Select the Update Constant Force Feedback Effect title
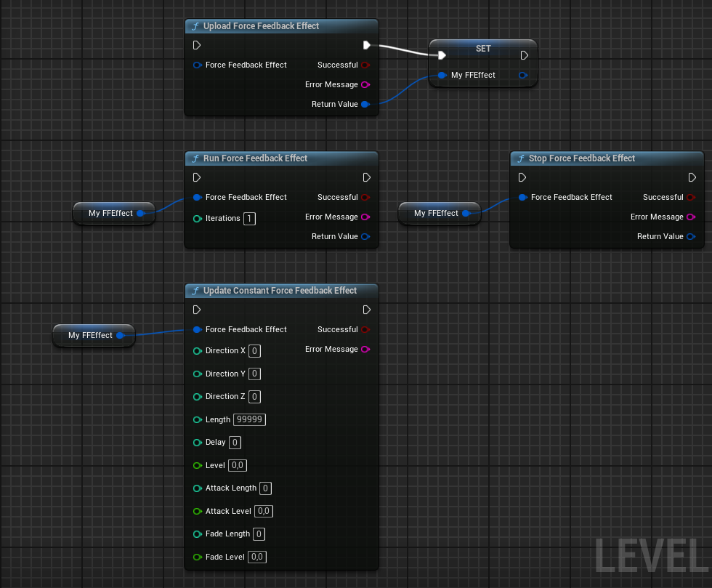Screen dimensions: 712x588 (280, 291)
